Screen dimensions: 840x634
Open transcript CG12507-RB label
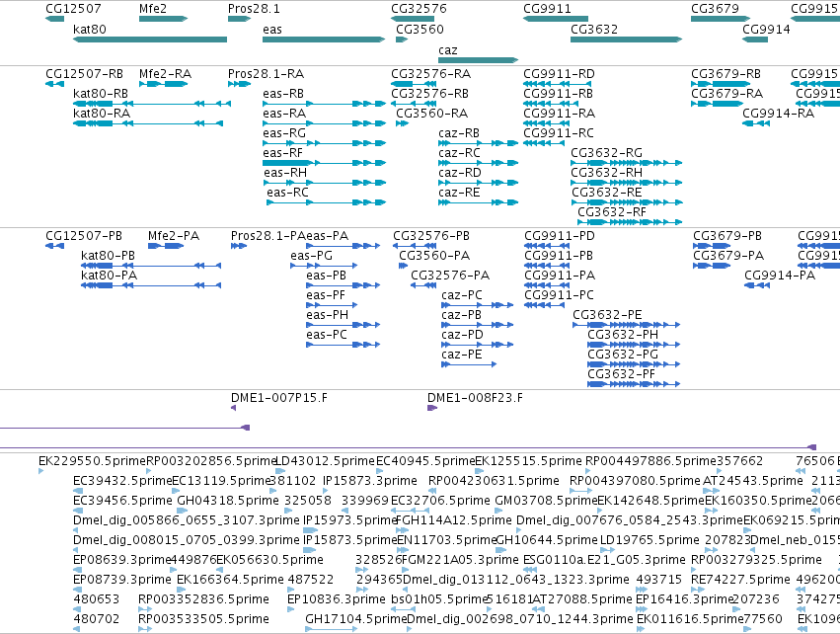point(84,73)
